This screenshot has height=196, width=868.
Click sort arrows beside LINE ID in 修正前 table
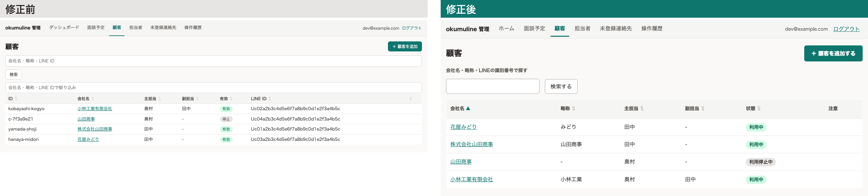pyautogui.click(x=270, y=99)
